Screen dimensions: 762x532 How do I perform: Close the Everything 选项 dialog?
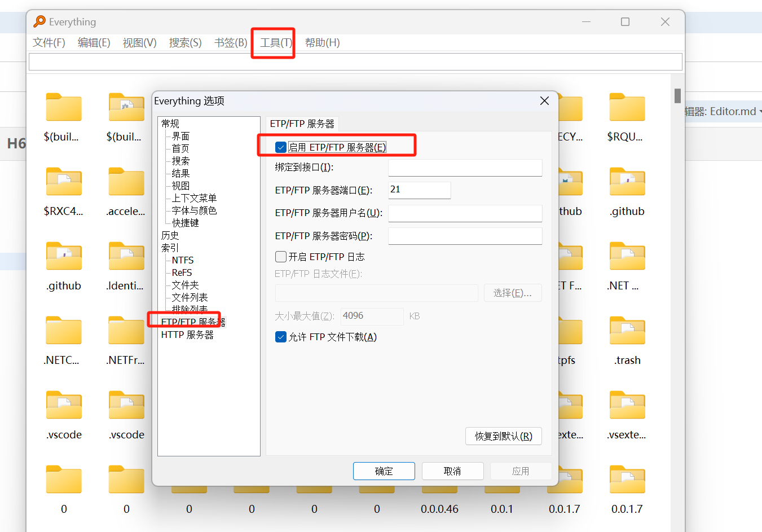pyautogui.click(x=544, y=100)
